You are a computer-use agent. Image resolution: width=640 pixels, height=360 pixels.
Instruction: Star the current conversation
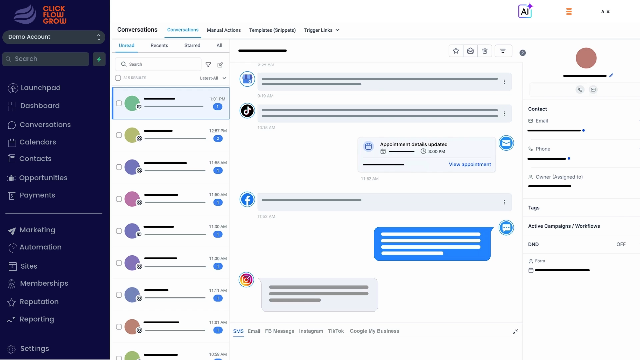point(456,51)
